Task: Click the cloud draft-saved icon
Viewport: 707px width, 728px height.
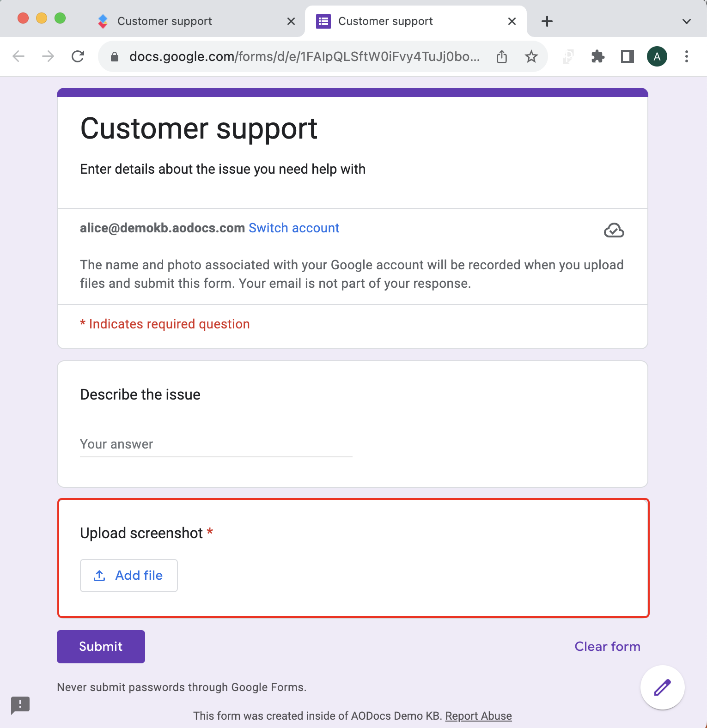Action: (614, 230)
